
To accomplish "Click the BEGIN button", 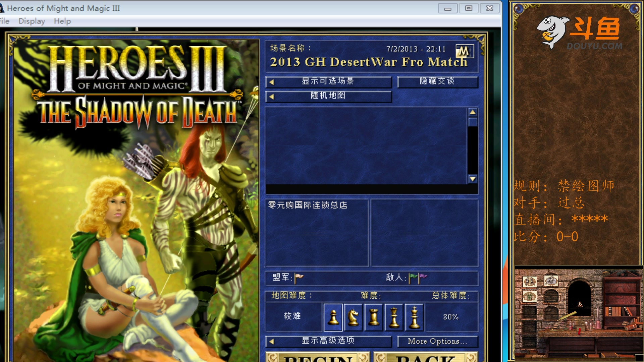I will 318,357.
